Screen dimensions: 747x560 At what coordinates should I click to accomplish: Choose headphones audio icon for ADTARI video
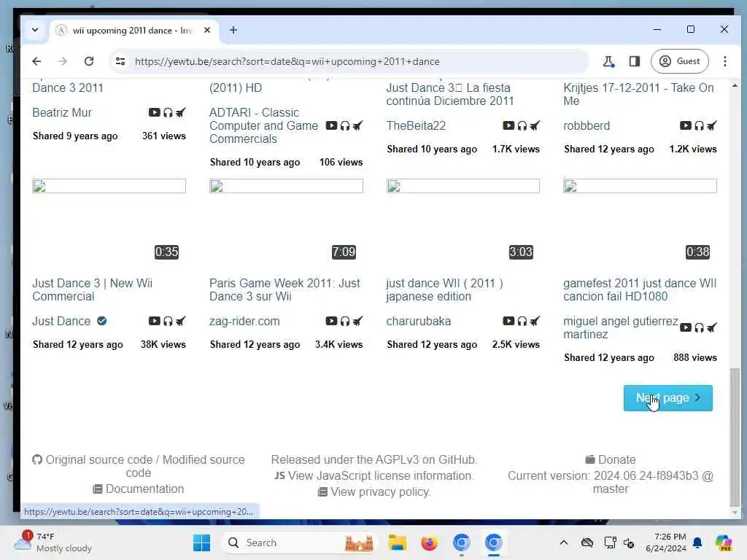pyautogui.click(x=345, y=125)
